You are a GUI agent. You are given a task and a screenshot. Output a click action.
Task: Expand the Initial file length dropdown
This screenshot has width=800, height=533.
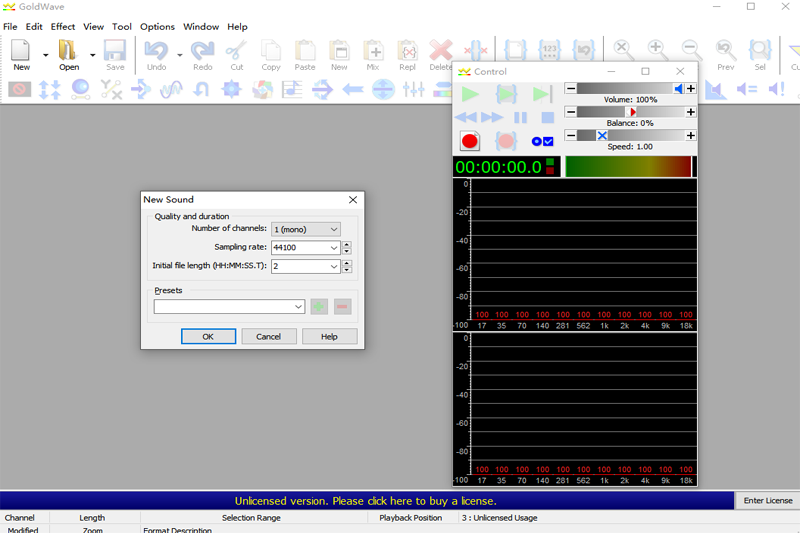[334, 266]
